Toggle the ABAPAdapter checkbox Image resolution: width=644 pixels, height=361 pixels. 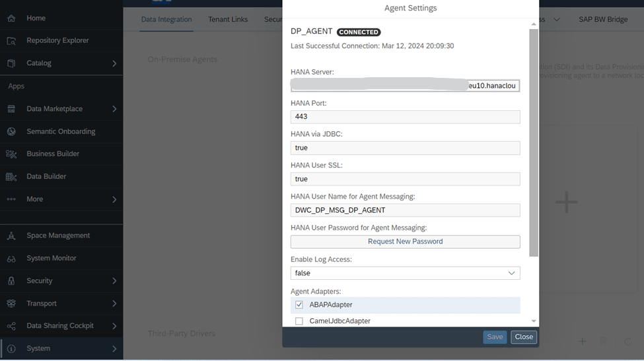(299, 305)
